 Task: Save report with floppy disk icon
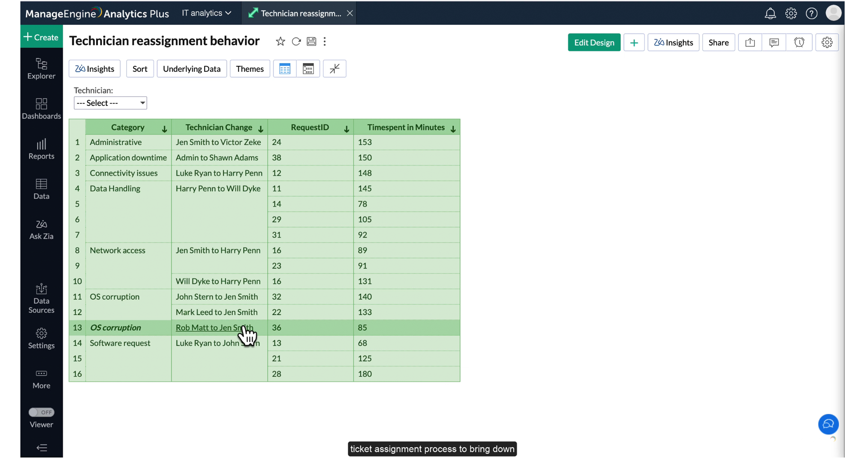(311, 41)
